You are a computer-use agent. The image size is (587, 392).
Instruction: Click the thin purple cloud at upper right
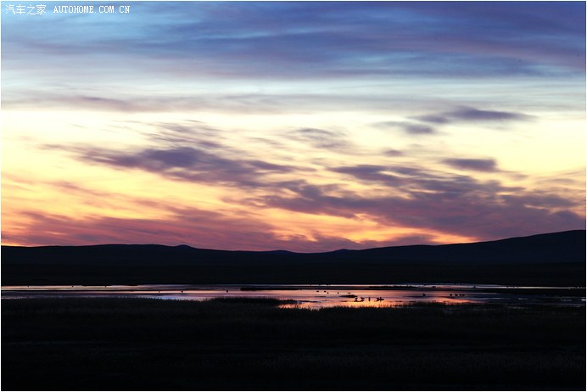click(x=475, y=115)
